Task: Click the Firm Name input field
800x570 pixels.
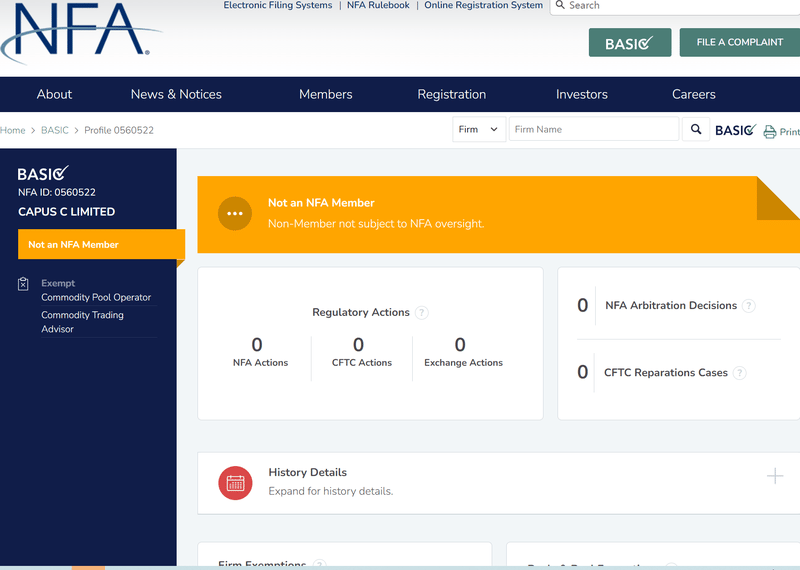Action: pyautogui.click(x=594, y=129)
